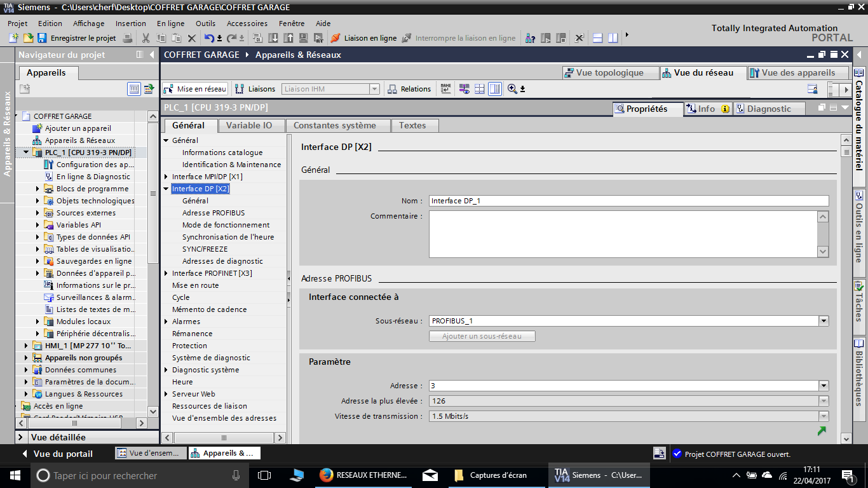Viewport: 868px width, 488px height.
Task: Open the Adresse dropdown showing 3
Action: [824, 386]
